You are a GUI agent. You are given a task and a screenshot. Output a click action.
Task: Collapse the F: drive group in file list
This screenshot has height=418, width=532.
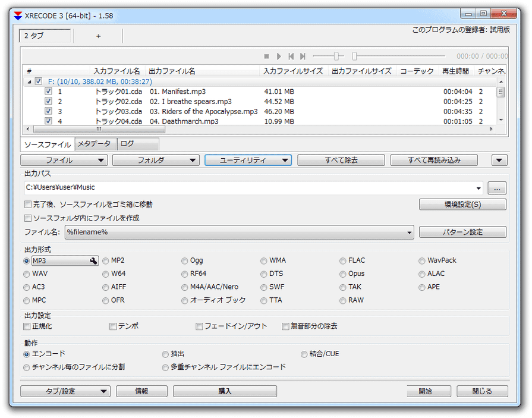pos(30,82)
